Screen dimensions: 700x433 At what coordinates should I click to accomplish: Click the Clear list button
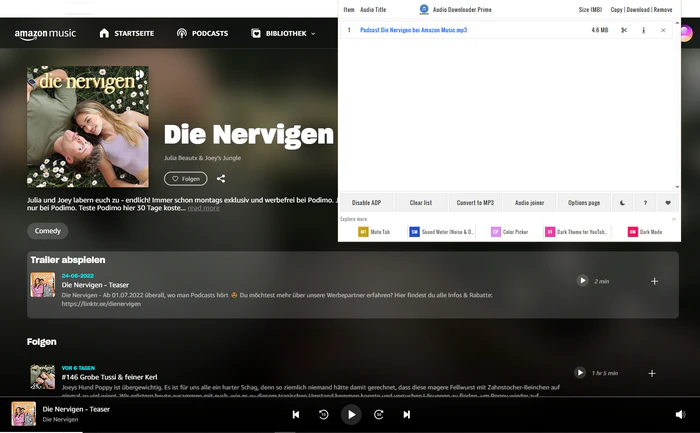click(x=421, y=203)
